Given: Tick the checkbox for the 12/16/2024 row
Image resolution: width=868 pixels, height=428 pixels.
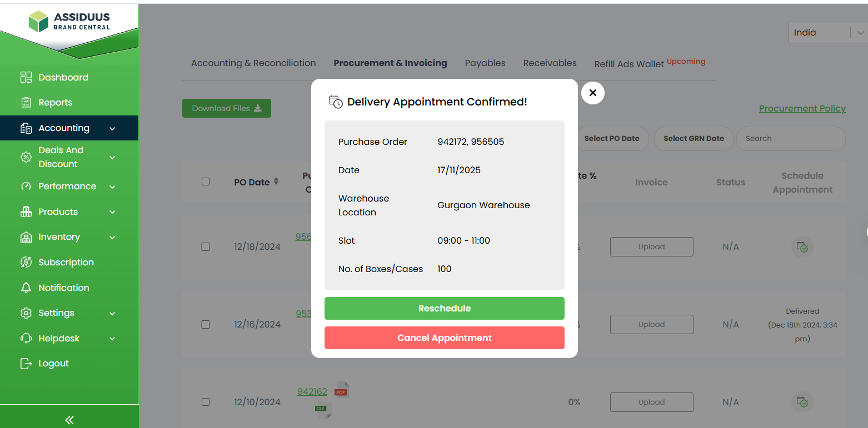Looking at the screenshot, I should click(206, 324).
